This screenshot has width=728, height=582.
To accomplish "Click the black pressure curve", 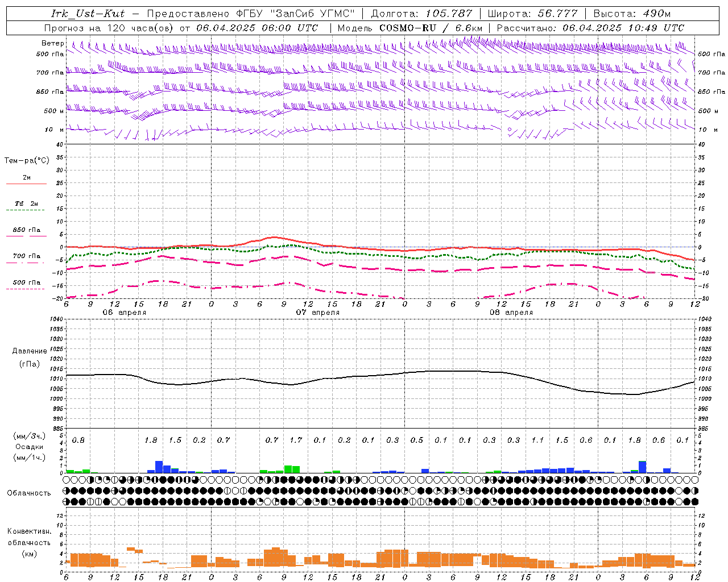I will [380, 375].
